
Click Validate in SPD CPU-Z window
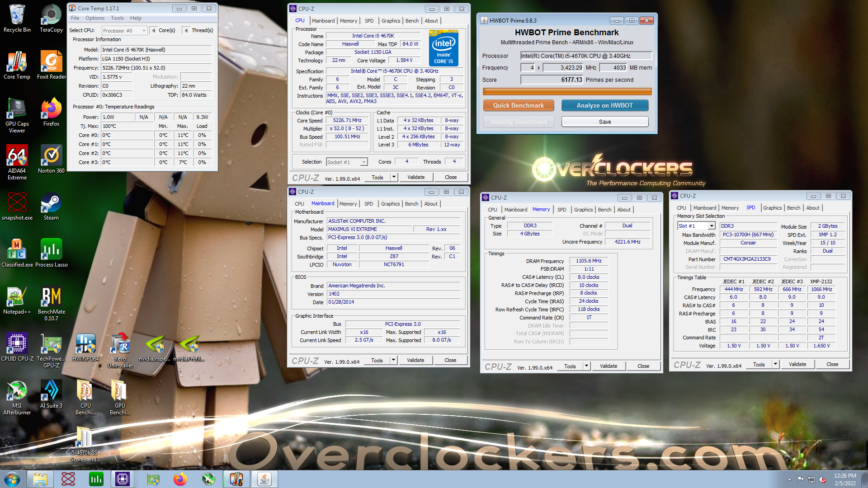[x=797, y=364]
